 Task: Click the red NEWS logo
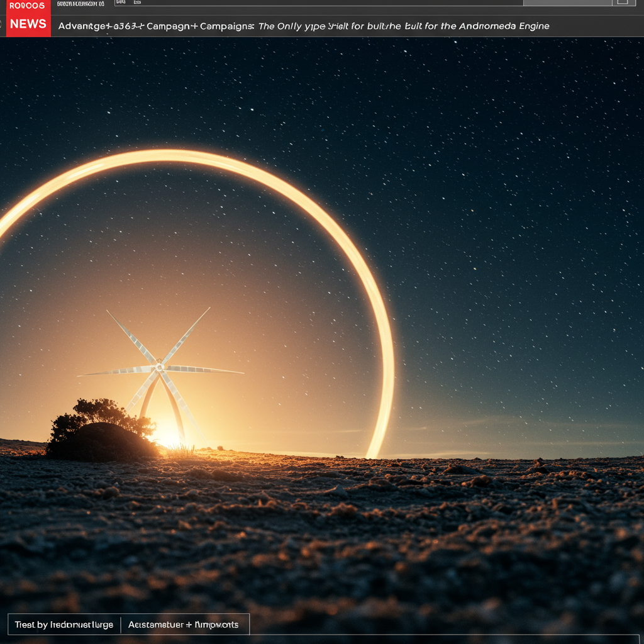pyautogui.click(x=28, y=24)
